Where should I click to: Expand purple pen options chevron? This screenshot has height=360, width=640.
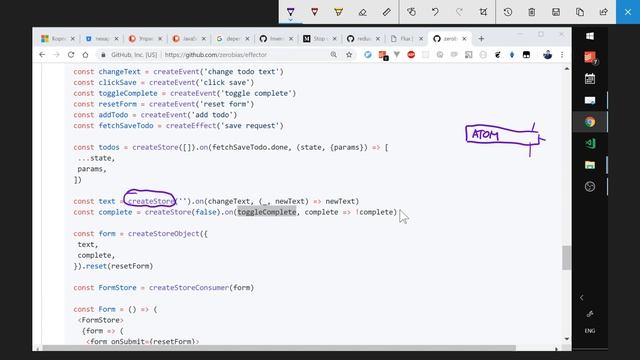(x=290, y=20)
